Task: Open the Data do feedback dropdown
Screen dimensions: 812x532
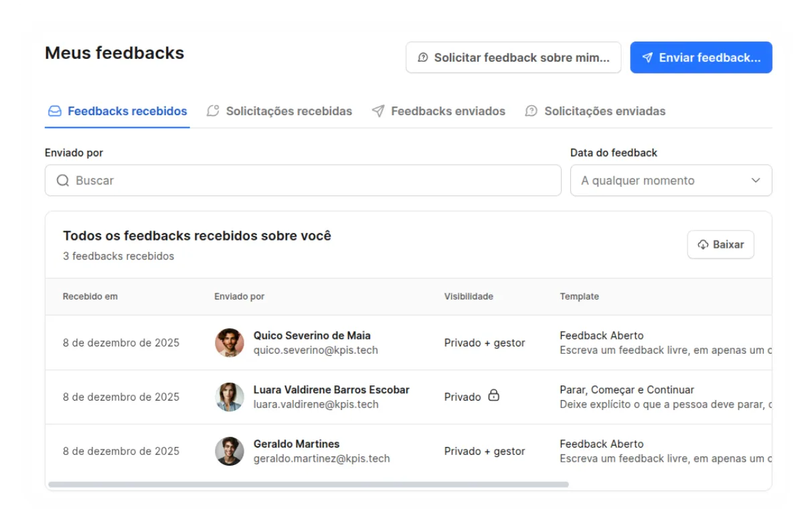Action: click(x=671, y=180)
